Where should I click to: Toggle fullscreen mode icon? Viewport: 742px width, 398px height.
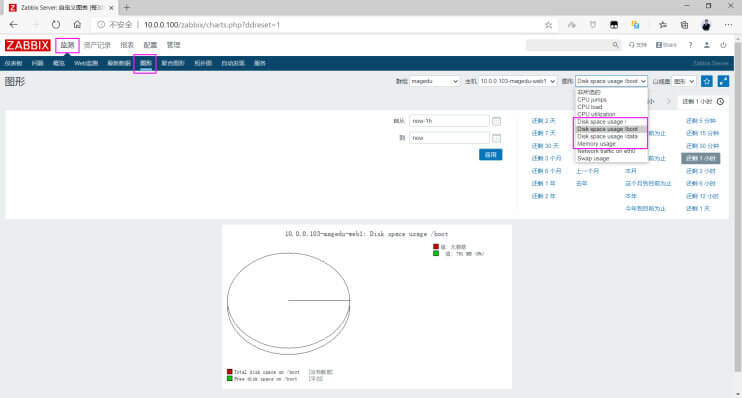click(723, 81)
